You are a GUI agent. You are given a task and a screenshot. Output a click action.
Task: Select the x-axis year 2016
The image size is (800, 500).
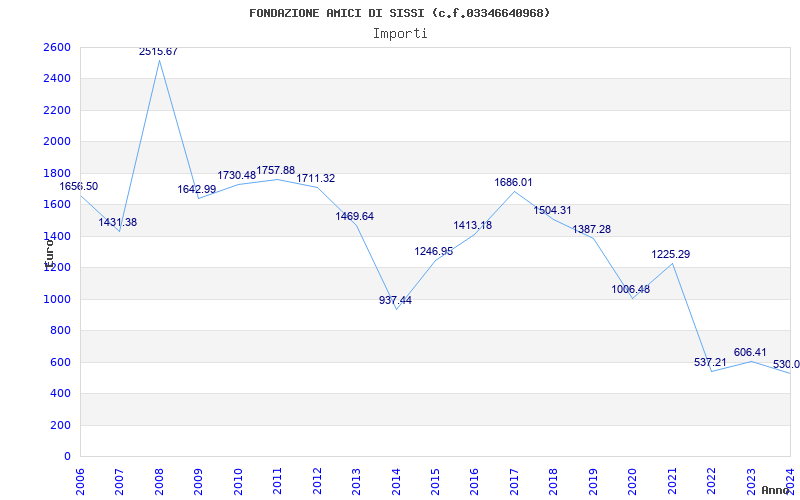tap(474, 482)
